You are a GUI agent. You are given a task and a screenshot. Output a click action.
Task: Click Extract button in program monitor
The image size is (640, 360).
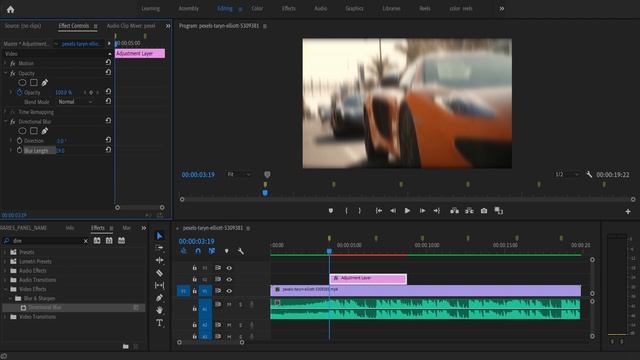pyautogui.click(x=469, y=211)
